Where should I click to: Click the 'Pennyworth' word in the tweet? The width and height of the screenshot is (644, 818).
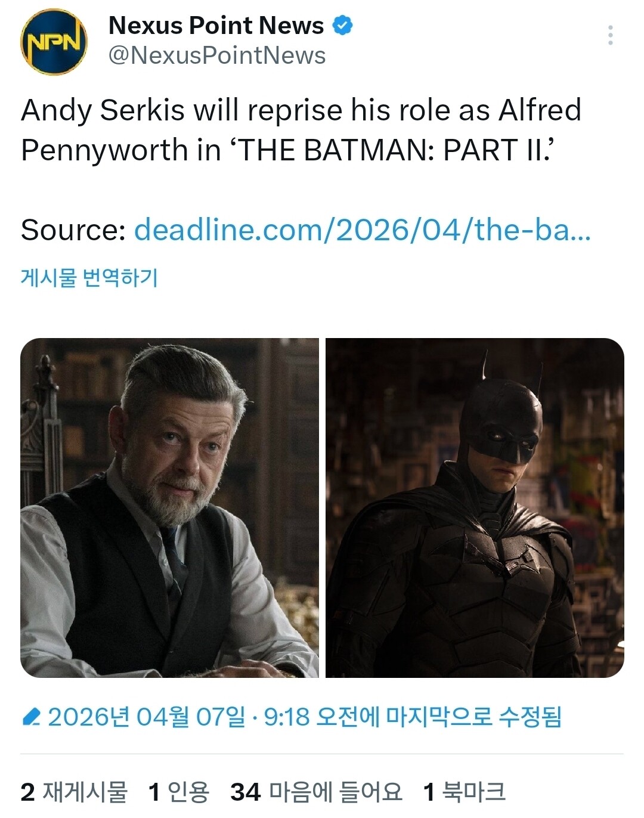(x=104, y=150)
